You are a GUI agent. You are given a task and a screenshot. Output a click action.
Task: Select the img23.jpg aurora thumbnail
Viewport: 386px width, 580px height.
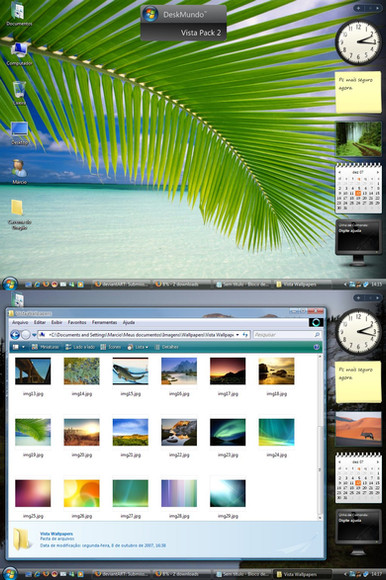click(228, 432)
